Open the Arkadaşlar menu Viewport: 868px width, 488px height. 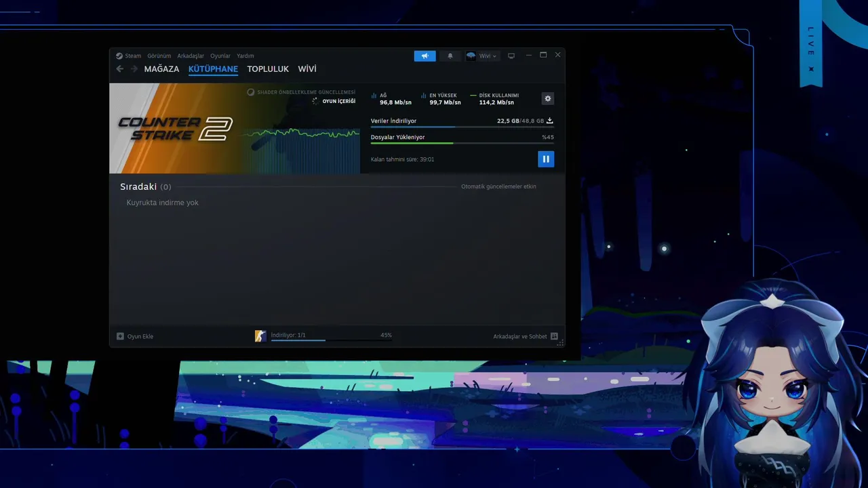191,56
